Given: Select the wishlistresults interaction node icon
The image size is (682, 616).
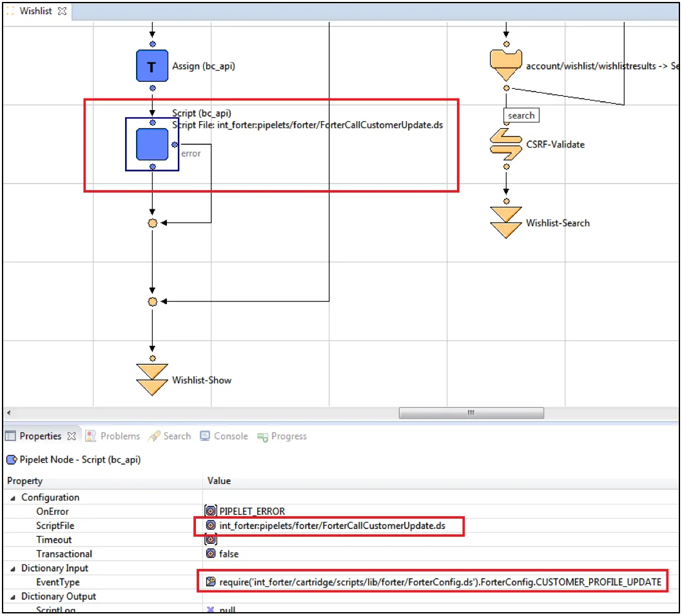Looking at the screenshot, I should pyautogui.click(x=506, y=66).
